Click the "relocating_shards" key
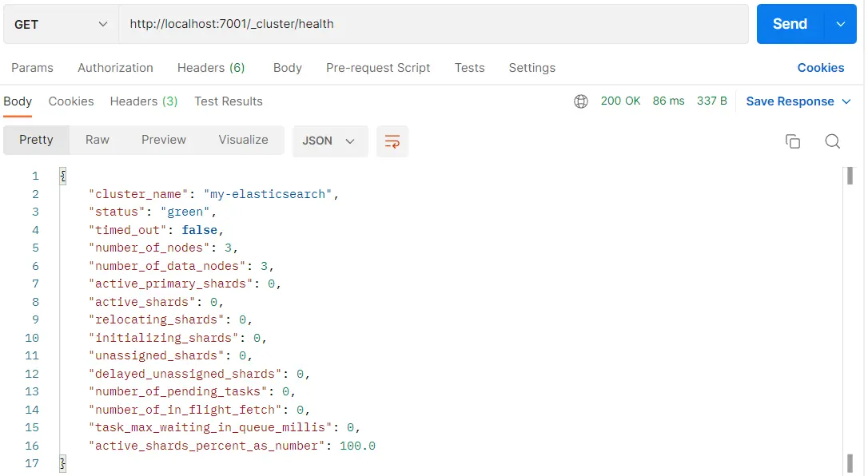The image size is (868, 476). [x=157, y=319]
